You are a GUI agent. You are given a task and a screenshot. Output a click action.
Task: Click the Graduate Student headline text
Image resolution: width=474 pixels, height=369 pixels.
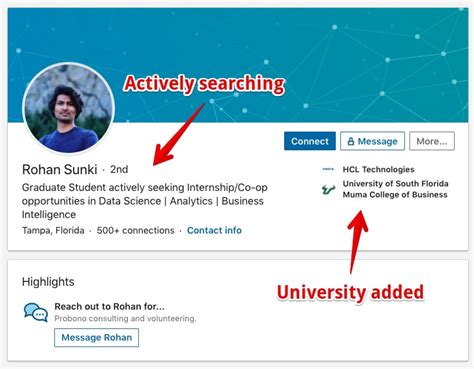click(145, 201)
